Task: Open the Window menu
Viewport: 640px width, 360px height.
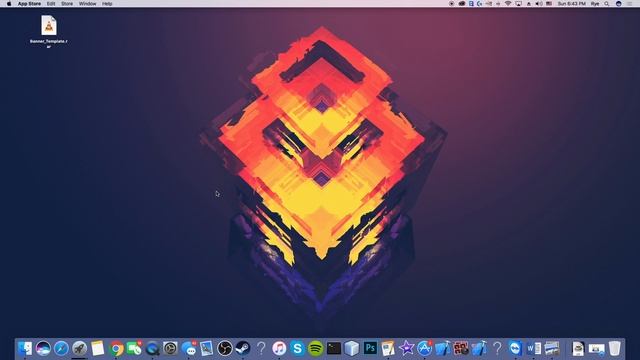Action: click(x=87, y=4)
